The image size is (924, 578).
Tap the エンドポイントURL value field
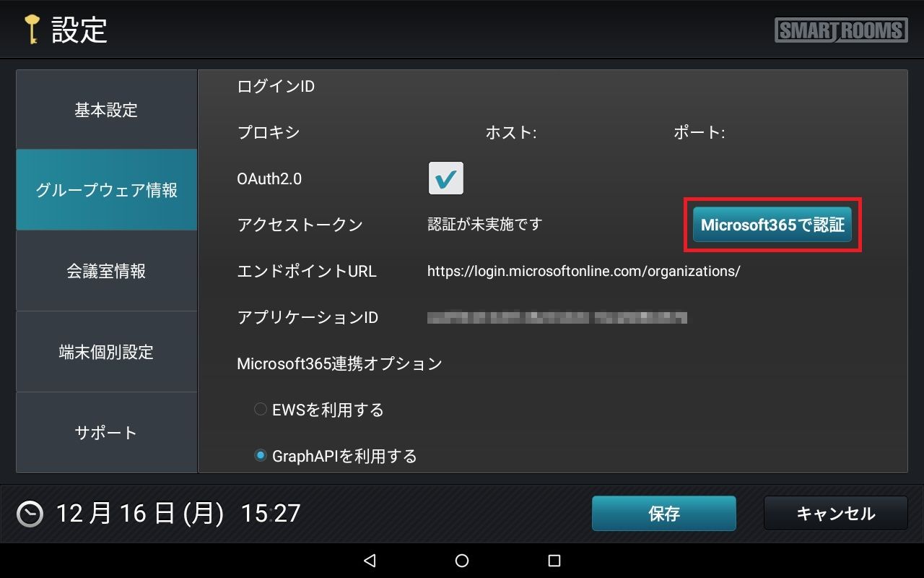[583, 272]
